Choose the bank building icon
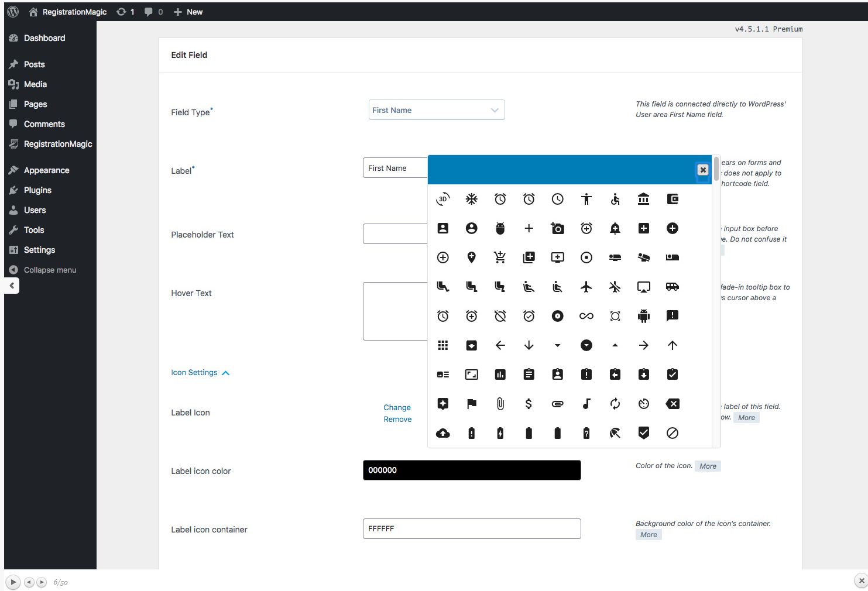 point(643,199)
